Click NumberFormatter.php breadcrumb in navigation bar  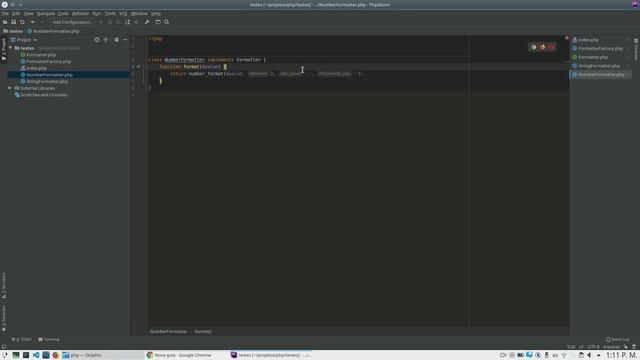coord(53,31)
